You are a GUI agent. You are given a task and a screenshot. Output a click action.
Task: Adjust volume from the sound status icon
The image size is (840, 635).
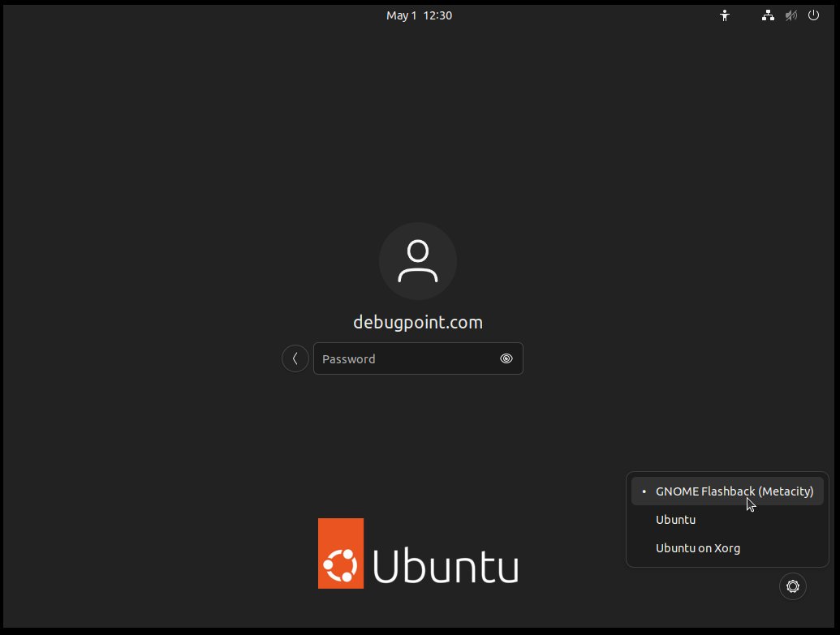pos(790,15)
